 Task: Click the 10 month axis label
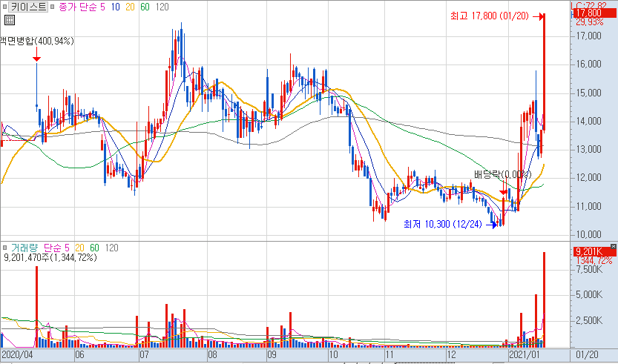pos(333,354)
